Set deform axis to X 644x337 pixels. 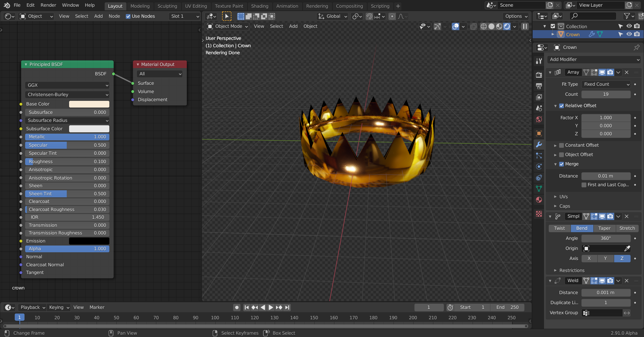pos(589,259)
